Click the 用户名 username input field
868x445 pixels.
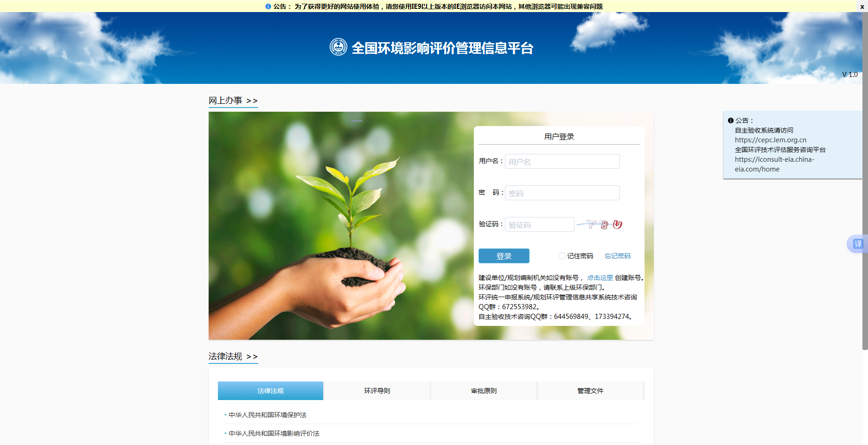562,161
